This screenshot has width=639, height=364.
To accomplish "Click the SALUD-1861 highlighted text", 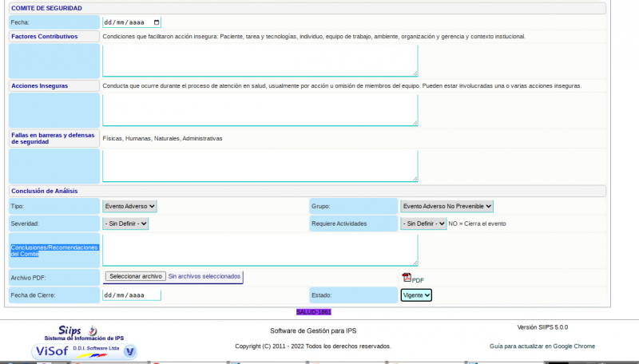I will 314,312.
